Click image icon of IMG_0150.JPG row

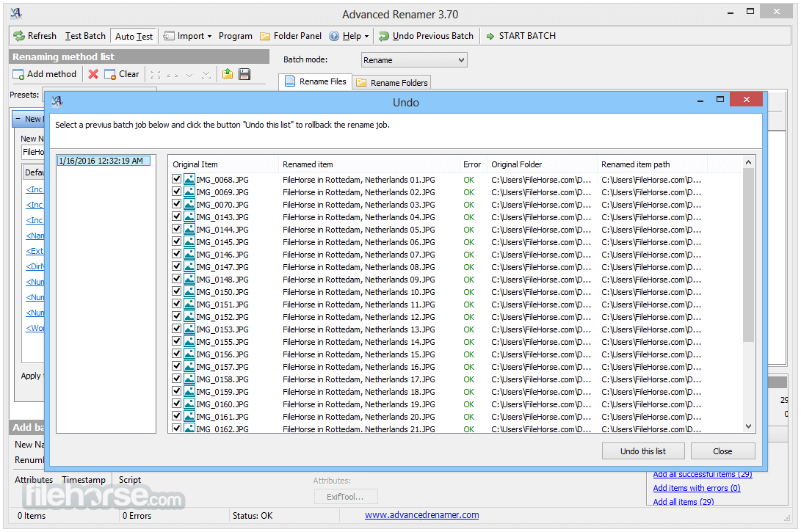[x=189, y=291]
